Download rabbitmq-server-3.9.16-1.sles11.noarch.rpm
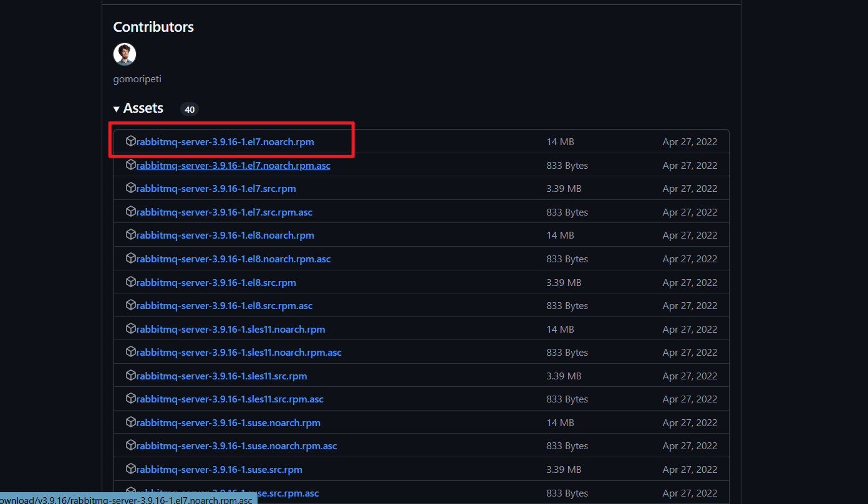The height and width of the screenshot is (504, 868). coord(231,330)
